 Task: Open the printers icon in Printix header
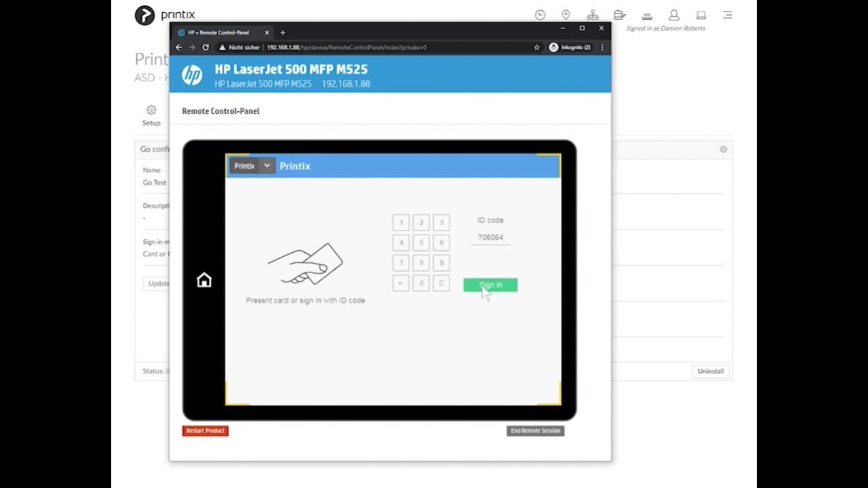point(647,15)
